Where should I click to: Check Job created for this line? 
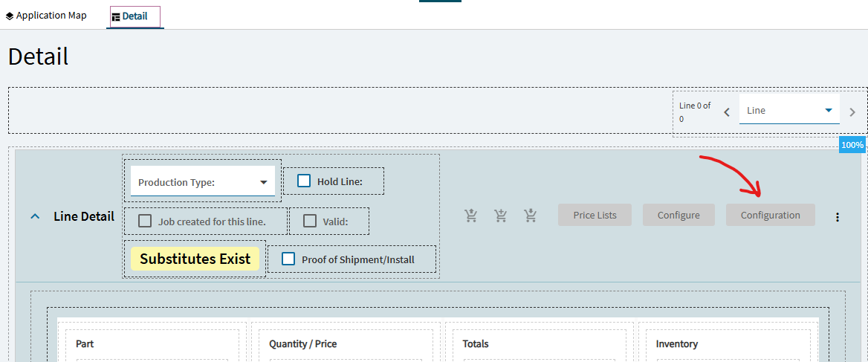coord(145,222)
